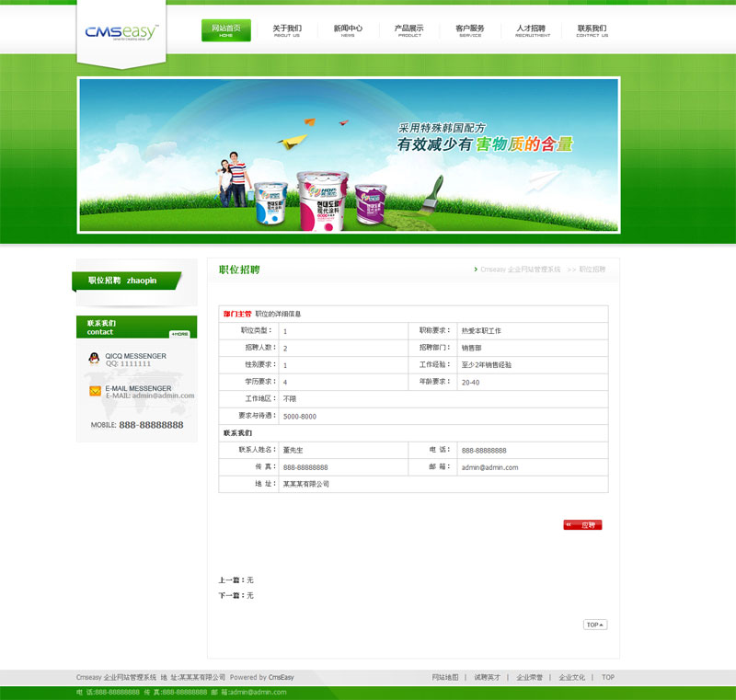Click the orange e-mail envelope icon
The height and width of the screenshot is (700, 736).
click(x=95, y=391)
